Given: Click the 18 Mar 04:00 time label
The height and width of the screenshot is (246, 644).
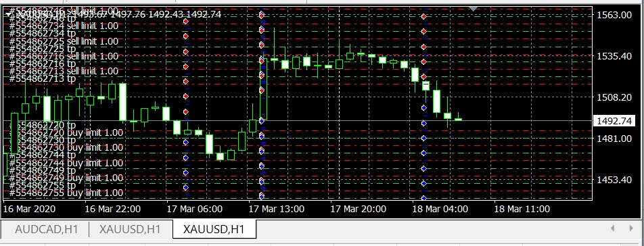Looking at the screenshot, I should pyautogui.click(x=440, y=209).
